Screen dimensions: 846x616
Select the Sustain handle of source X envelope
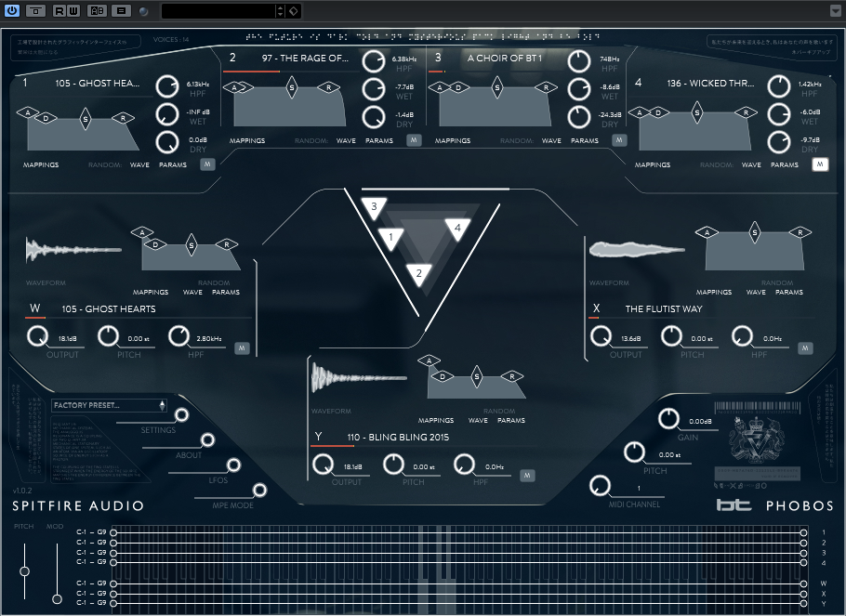pyautogui.click(x=755, y=232)
